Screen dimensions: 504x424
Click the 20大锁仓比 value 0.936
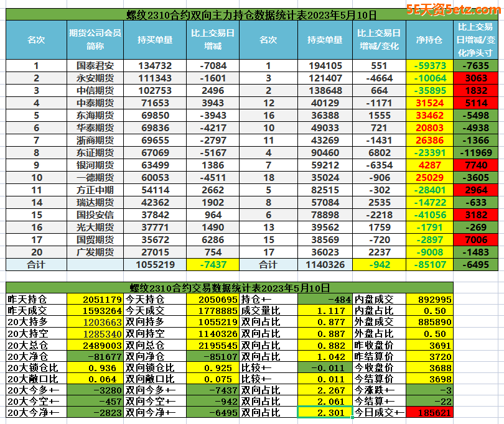click(x=95, y=368)
